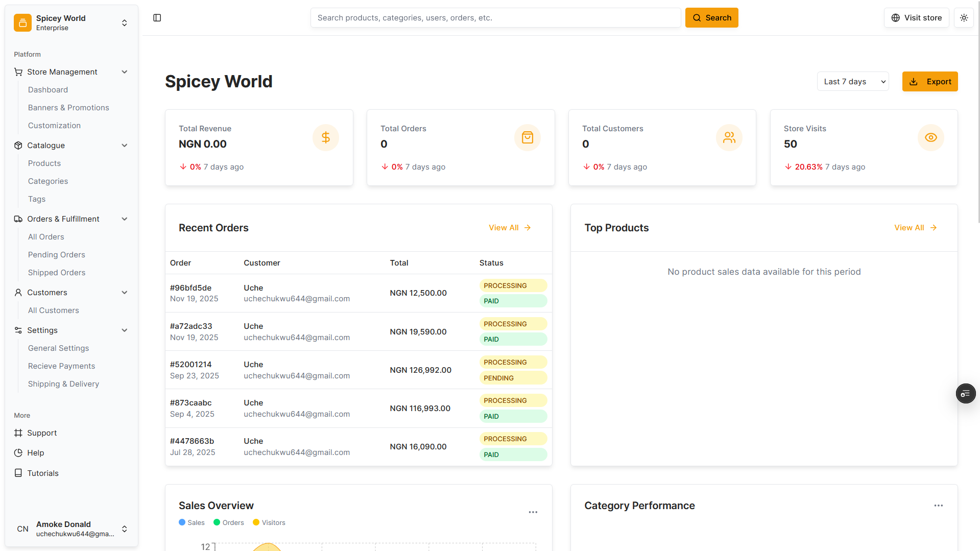Click the Export button
The image size is (980, 551).
coord(930,81)
